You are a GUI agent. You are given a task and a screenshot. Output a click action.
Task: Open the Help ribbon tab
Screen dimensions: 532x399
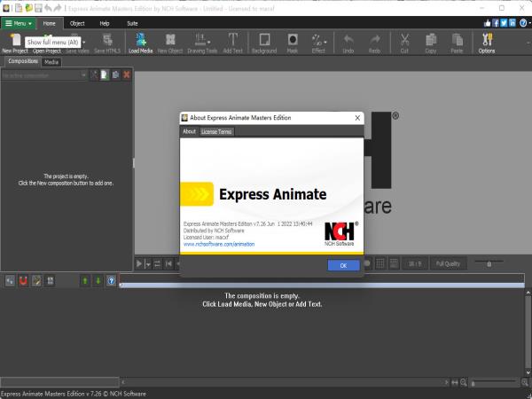(x=105, y=23)
